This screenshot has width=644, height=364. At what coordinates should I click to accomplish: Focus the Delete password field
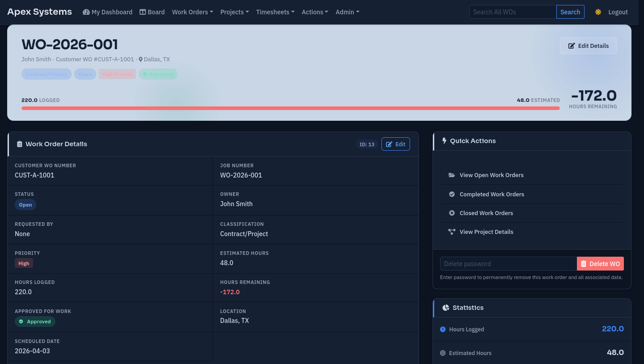(508, 264)
